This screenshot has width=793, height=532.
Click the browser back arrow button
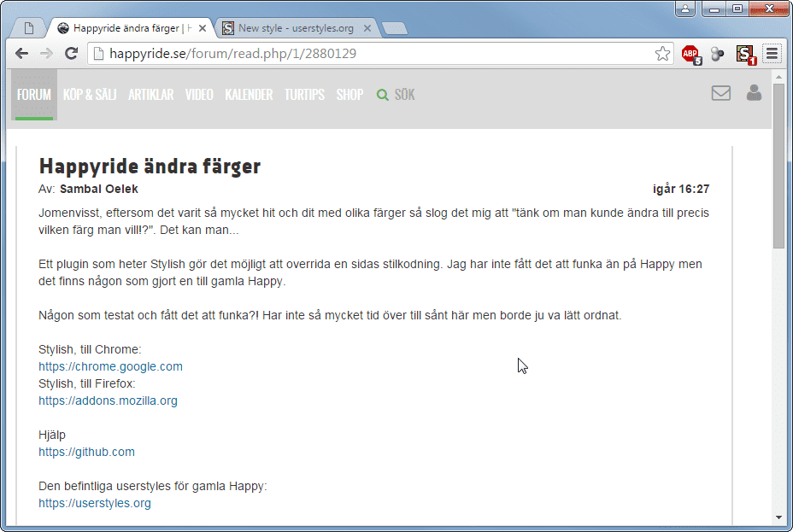(x=22, y=54)
